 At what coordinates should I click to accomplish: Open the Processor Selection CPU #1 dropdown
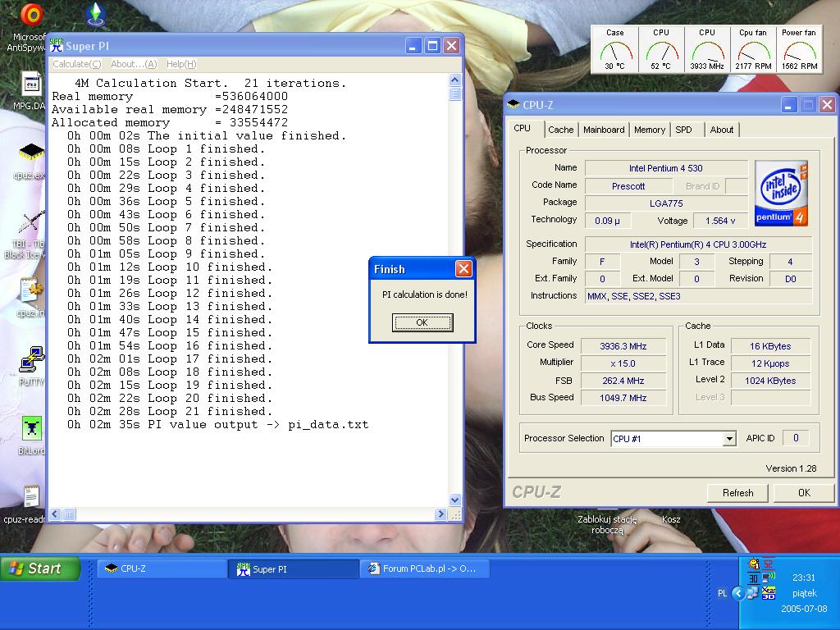coord(729,439)
